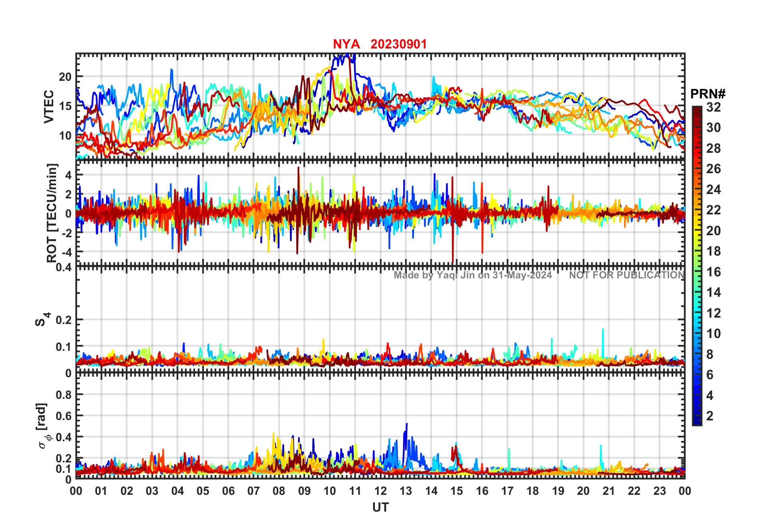Click the UT x-axis label
This screenshot has width=761, height=532.
380,507
